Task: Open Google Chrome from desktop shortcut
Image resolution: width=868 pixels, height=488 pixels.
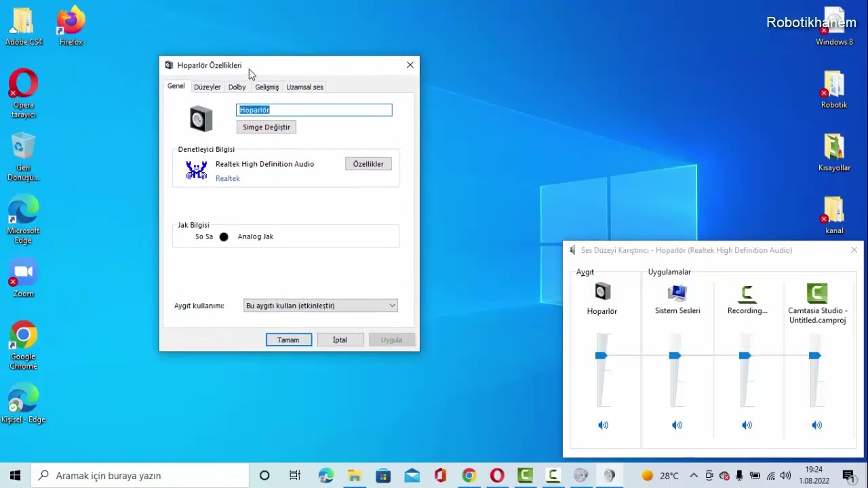Action: tap(23, 335)
